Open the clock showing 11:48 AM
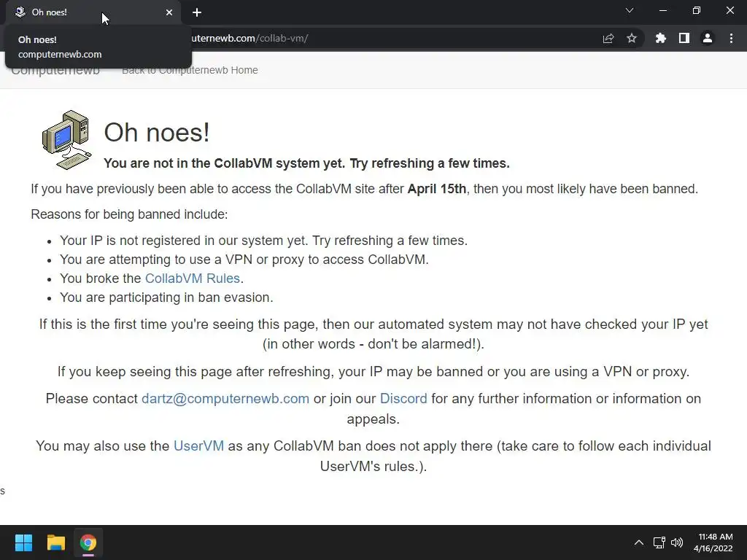Screen dimensions: 747x560 point(713,542)
